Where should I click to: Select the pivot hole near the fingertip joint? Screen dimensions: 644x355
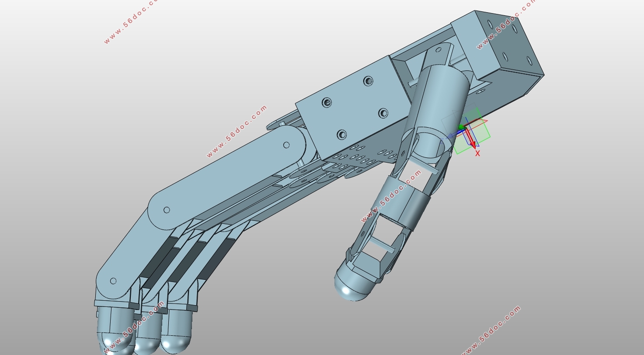[x=113, y=281]
